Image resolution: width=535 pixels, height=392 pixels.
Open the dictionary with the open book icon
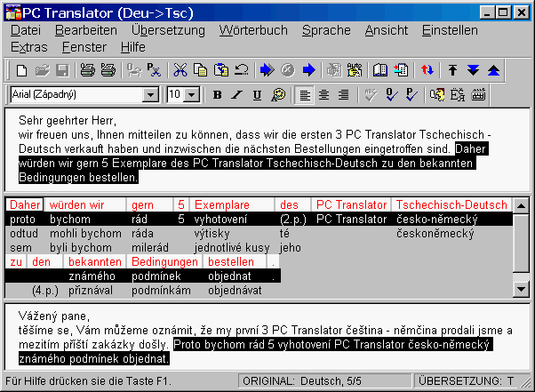point(379,70)
